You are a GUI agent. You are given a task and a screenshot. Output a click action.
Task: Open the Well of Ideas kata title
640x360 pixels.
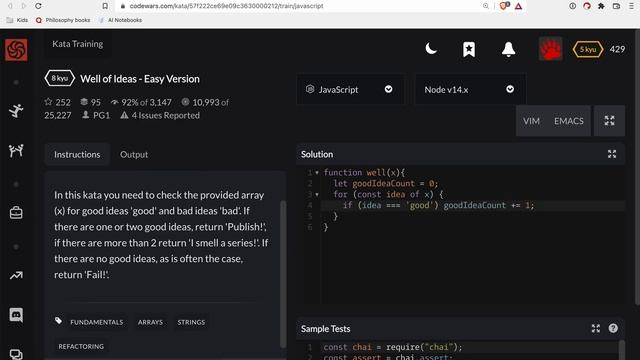pyautogui.click(x=140, y=79)
